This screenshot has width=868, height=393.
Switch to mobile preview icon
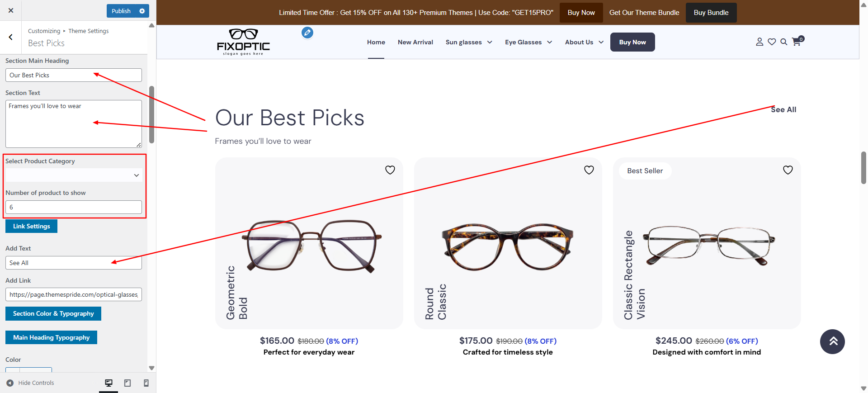[146, 383]
